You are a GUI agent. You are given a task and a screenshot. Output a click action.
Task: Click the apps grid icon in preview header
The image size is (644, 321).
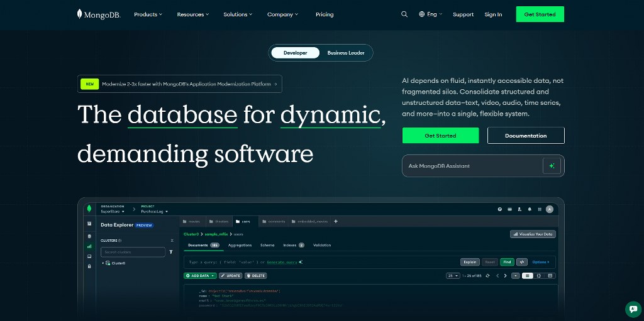tap(539, 209)
